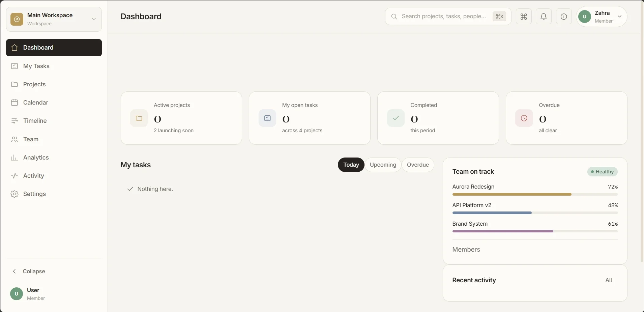Click the notifications bell icon
Viewport: 644px width, 312px height.
tap(544, 17)
